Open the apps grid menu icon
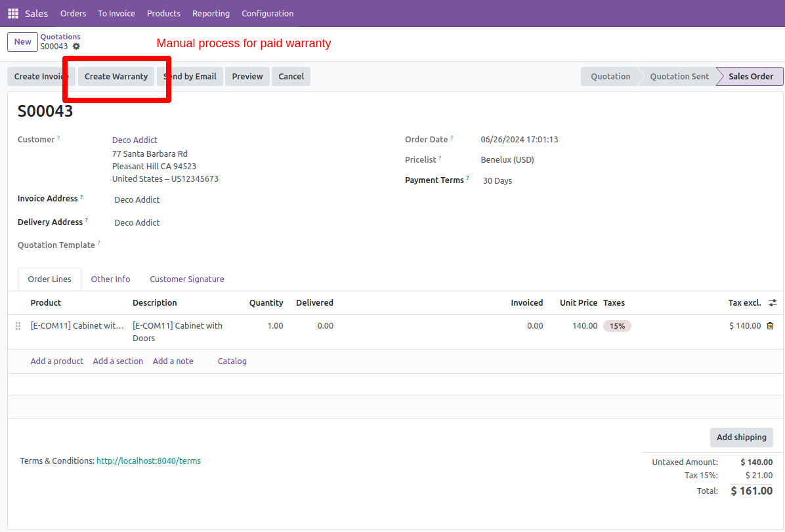Screen dimensions: 785x532 (13, 13)
